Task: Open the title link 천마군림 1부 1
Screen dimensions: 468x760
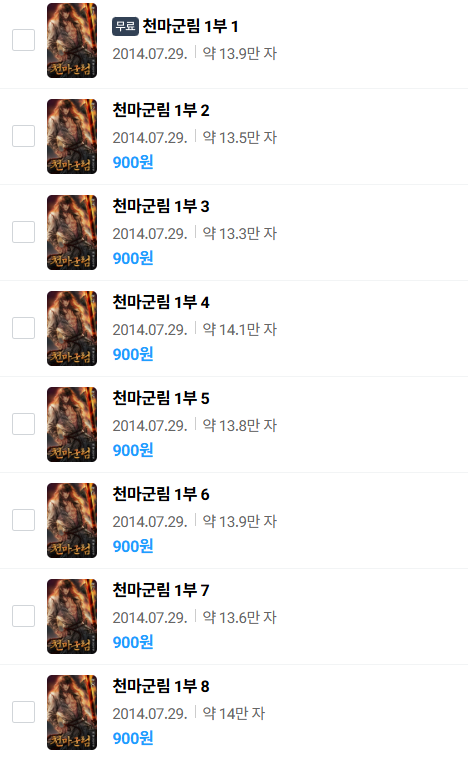Action: click(x=190, y=26)
